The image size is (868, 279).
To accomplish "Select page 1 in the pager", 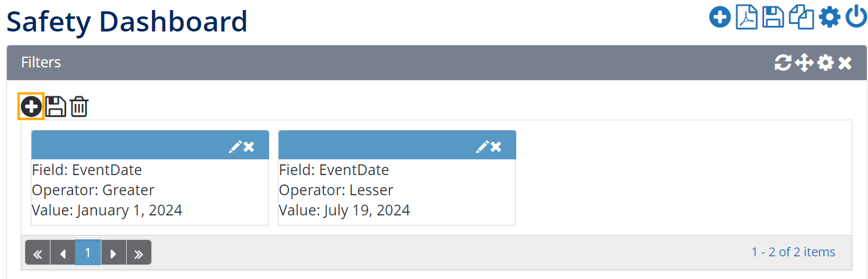I will pyautogui.click(x=88, y=253).
